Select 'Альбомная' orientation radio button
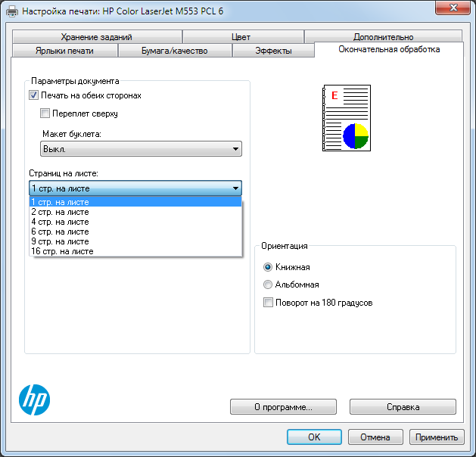Screen dimensions: 476x457 [268, 284]
